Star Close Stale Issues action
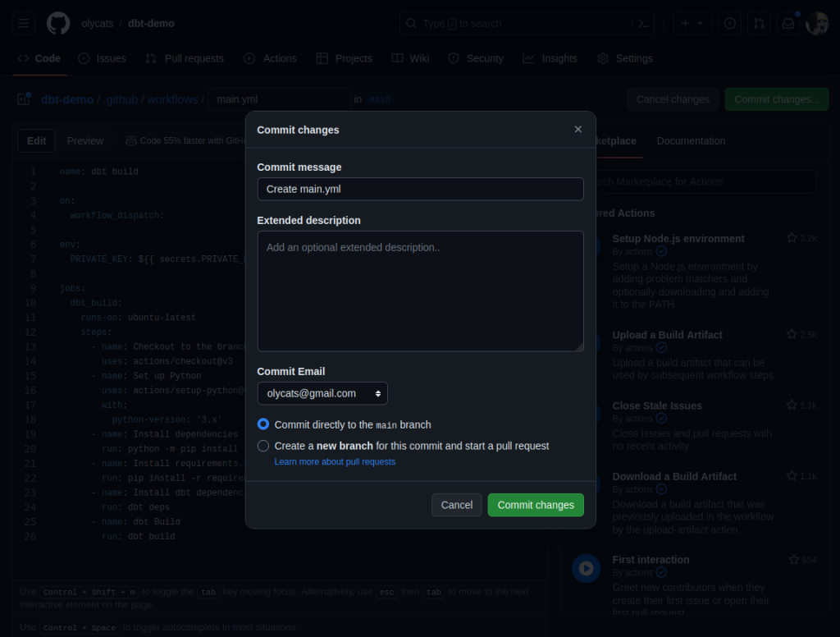The height and width of the screenshot is (637, 840). point(792,406)
